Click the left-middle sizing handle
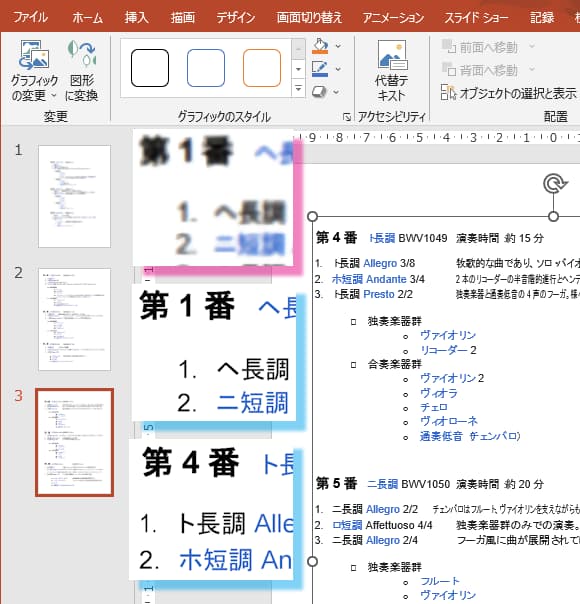The image size is (580, 604). [x=312, y=562]
